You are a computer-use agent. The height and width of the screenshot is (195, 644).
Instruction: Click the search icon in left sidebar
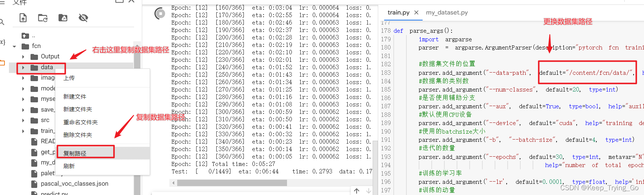coord(2,22)
